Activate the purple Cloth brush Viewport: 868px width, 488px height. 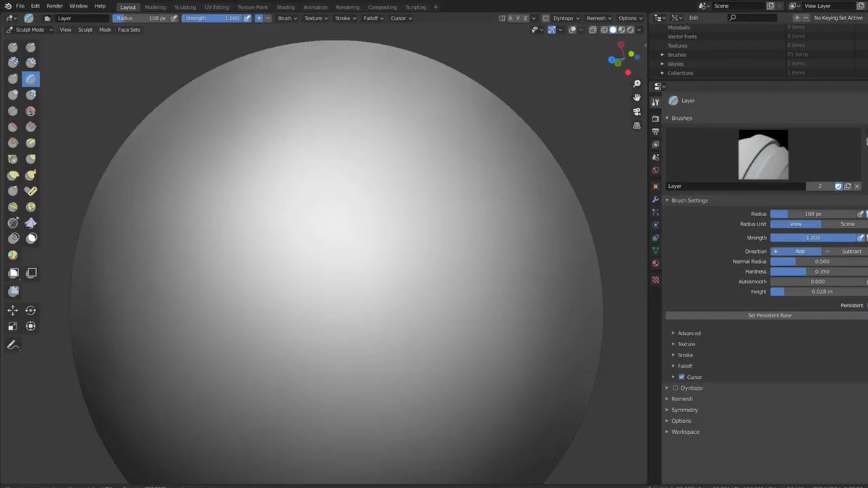pos(31,223)
